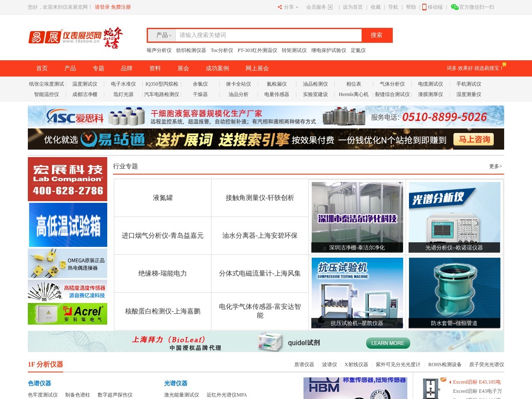Open the 产品 nav menu item
The width and height of the screenshot is (532, 399).
pos(70,69)
